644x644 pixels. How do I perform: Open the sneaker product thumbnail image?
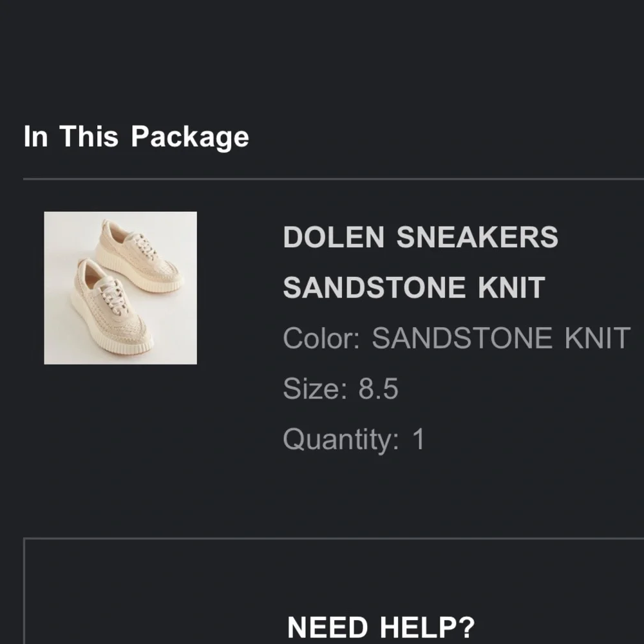point(120,288)
